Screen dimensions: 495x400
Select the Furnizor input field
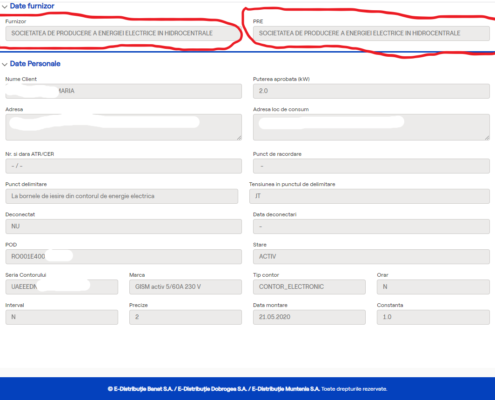coord(123,33)
